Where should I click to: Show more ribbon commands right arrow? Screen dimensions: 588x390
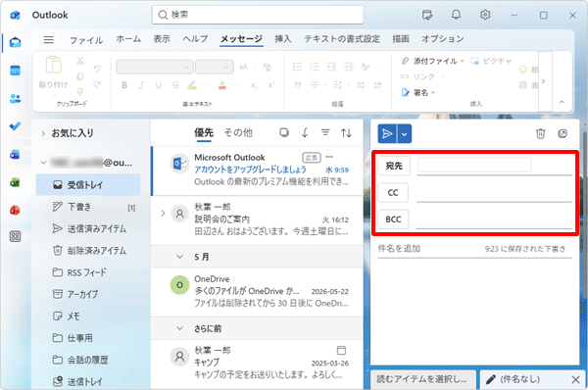tap(543, 81)
